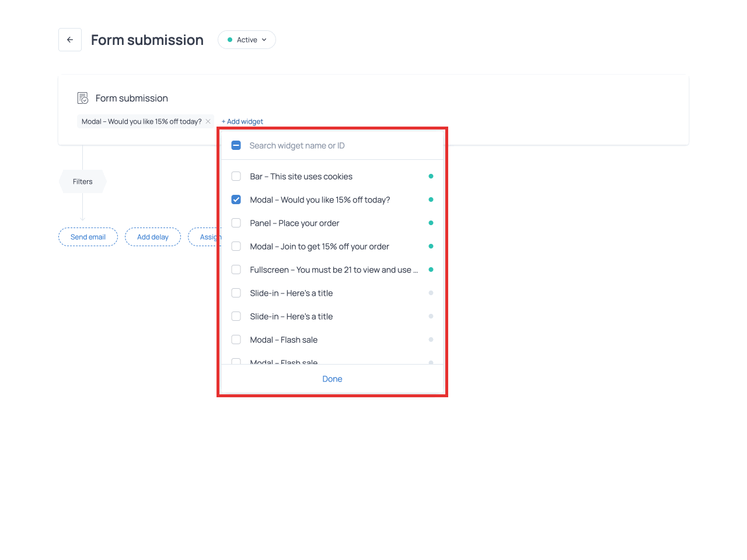Click the gray status dot beside Modal – Flash sale
Viewport: 747px width, 560px height.
431,339
